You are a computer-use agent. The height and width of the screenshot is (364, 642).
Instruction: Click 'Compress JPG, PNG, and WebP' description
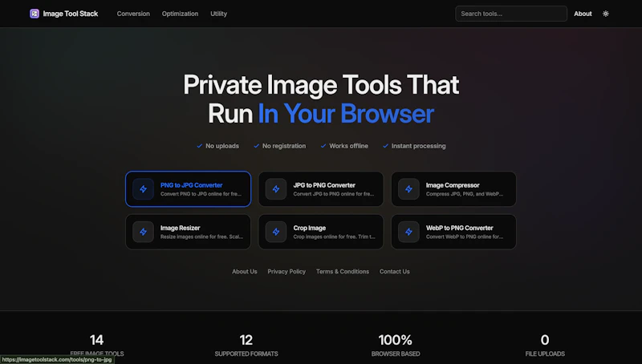pos(465,194)
